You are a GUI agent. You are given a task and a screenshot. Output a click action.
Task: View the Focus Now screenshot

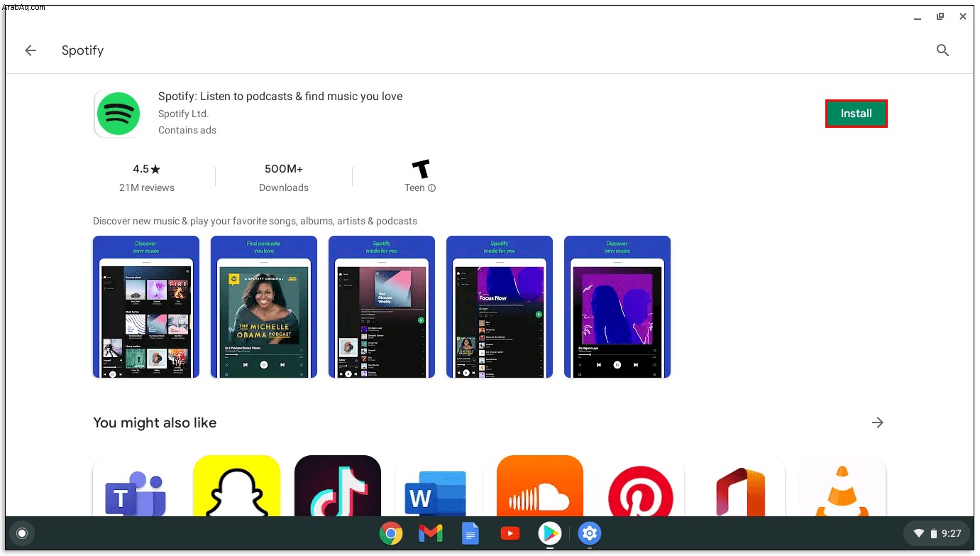pyautogui.click(x=500, y=307)
